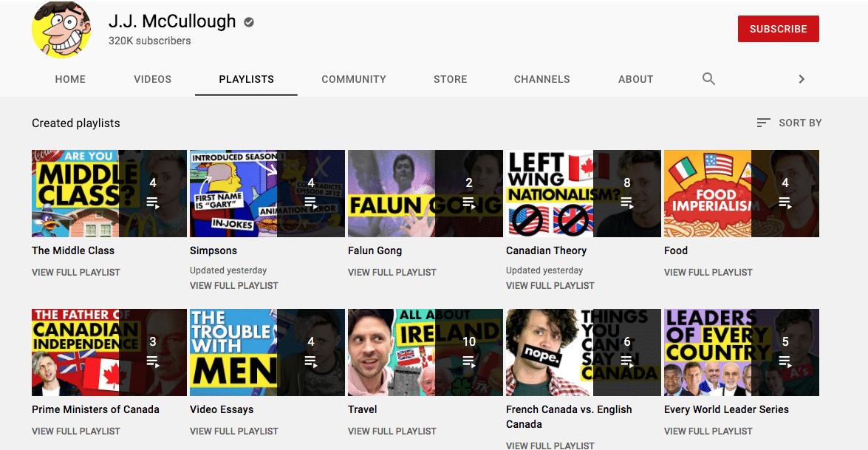868x450 pixels.
Task: Select the Playlists tab
Action: 246,79
